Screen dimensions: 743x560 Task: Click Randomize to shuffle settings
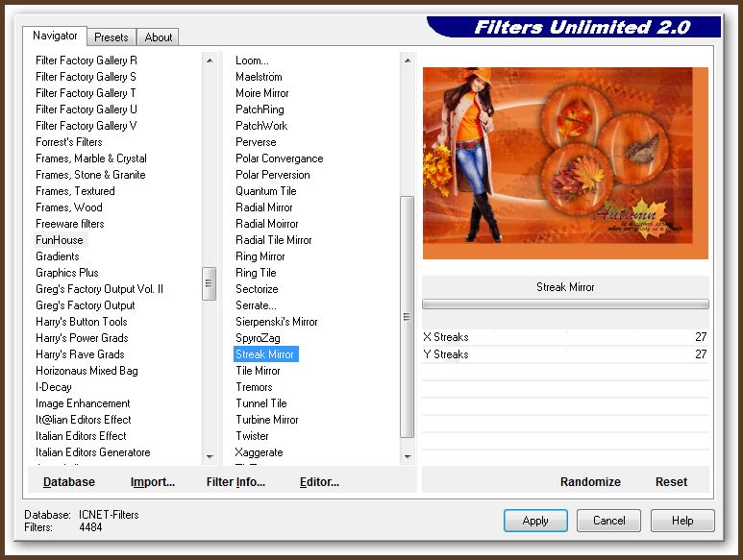590,482
